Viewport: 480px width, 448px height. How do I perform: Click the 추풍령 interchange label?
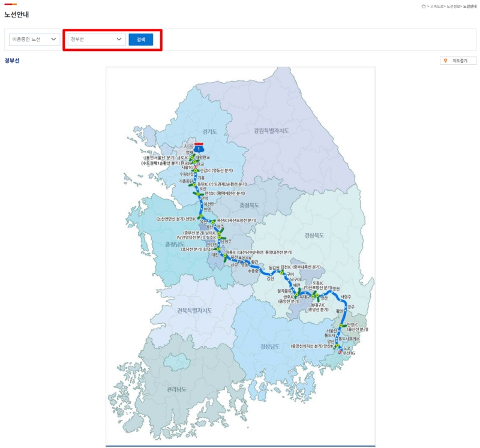(253, 271)
